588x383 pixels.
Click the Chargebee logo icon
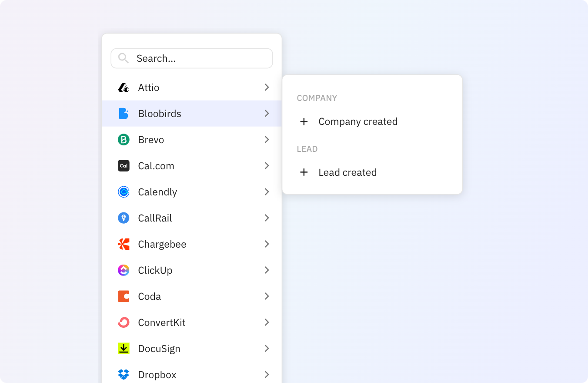click(124, 244)
